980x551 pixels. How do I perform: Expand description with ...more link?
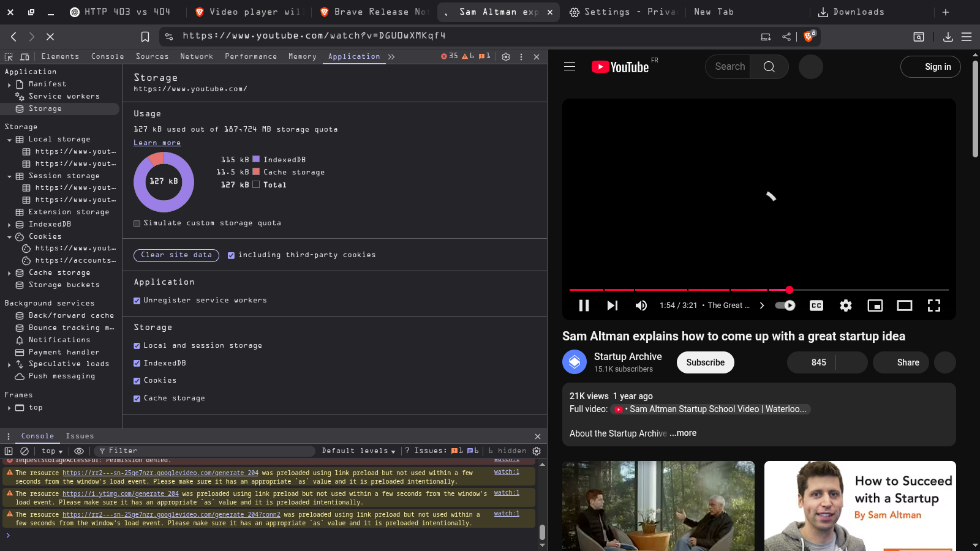[x=683, y=433]
